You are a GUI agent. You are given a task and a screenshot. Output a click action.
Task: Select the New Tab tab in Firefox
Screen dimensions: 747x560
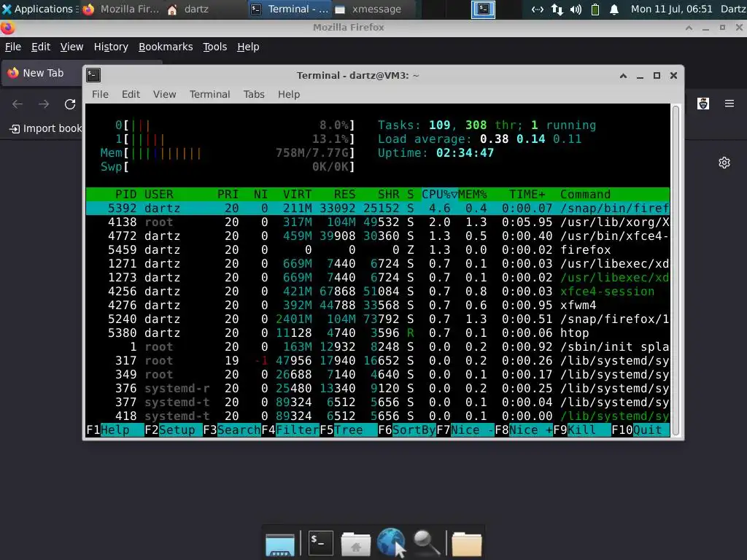coord(42,73)
